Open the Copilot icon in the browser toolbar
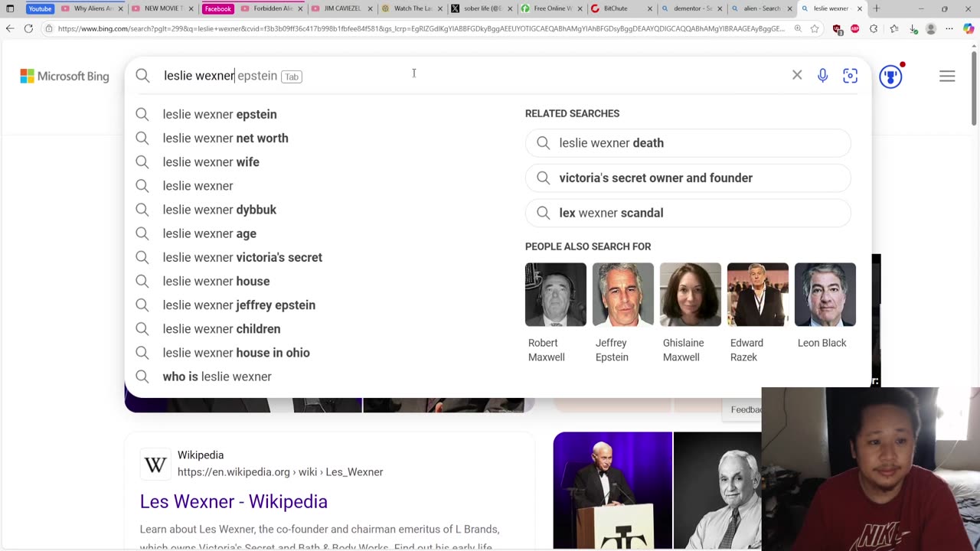The image size is (980, 551). 969,28
